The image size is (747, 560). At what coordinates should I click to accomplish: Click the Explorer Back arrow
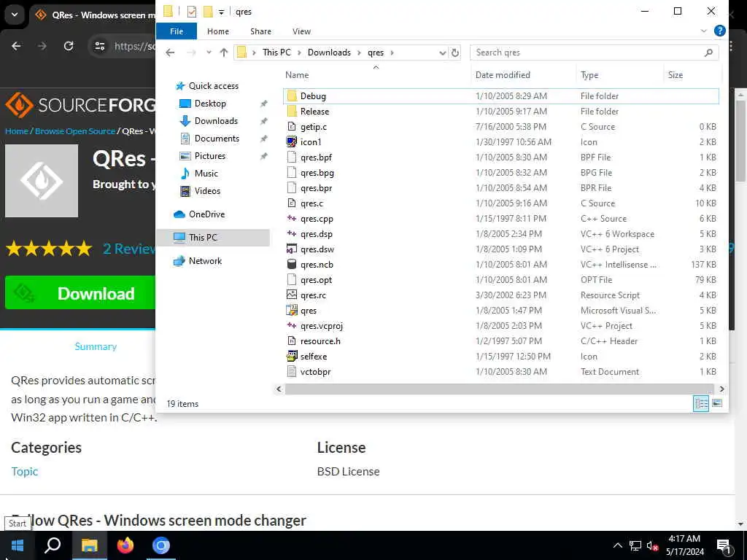170,52
